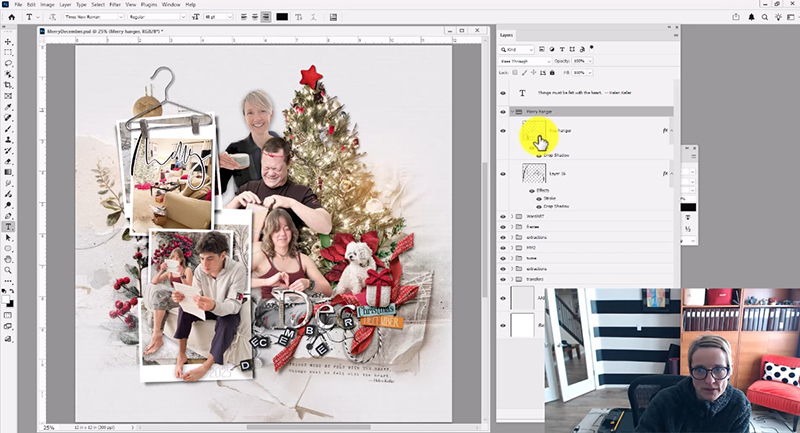This screenshot has width=800, height=433.
Task: Select the Rectangular Marquee tool
Action: click(8, 53)
